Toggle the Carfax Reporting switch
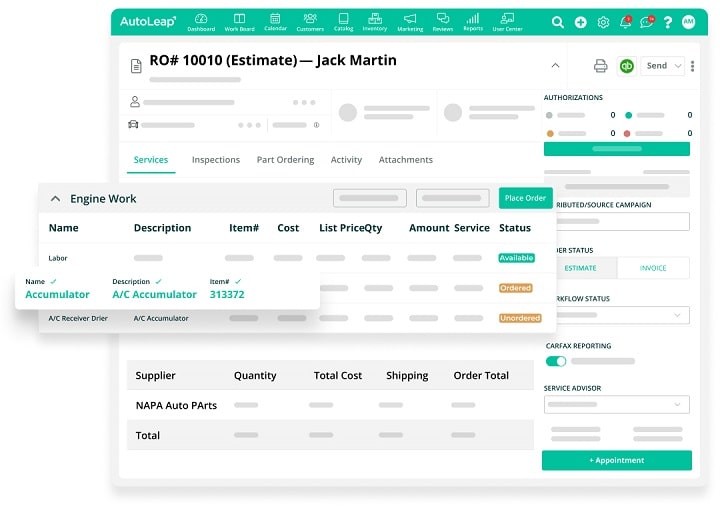720x516 pixels. point(556,361)
